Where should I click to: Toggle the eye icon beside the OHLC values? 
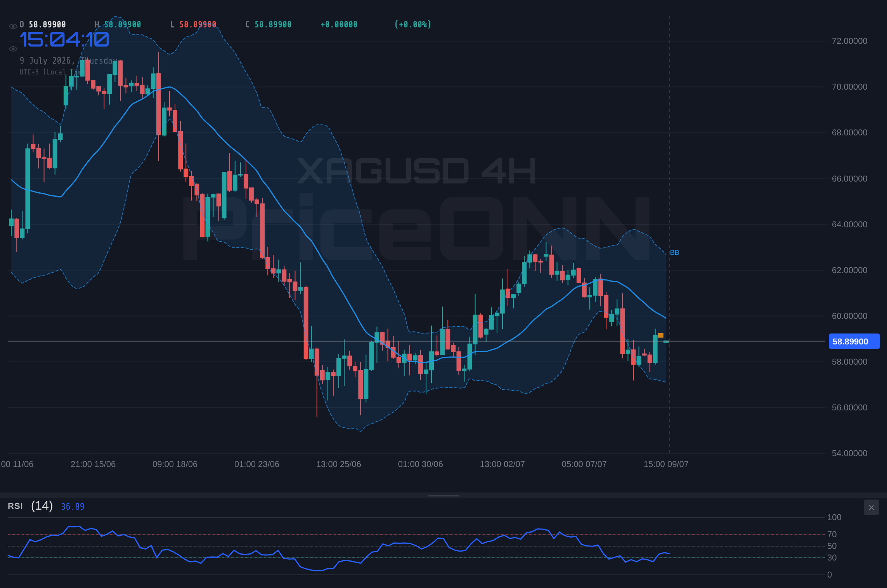point(13,26)
